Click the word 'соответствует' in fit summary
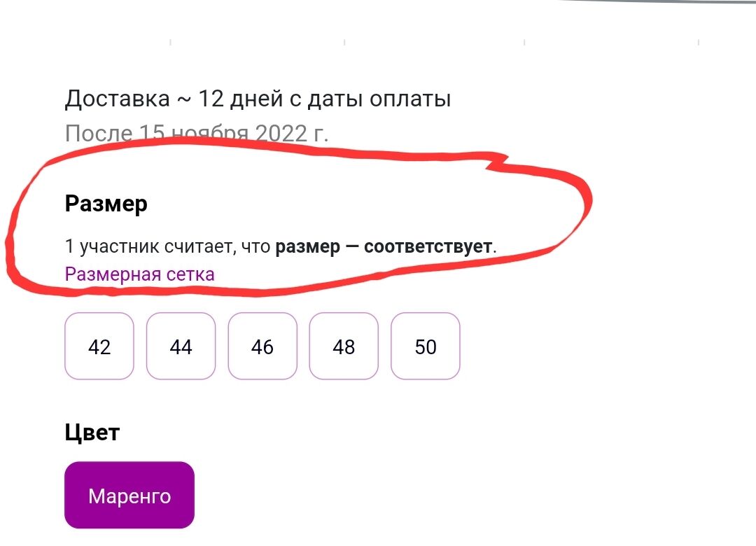This screenshot has width=756, height=546. [x=428, y=246]
